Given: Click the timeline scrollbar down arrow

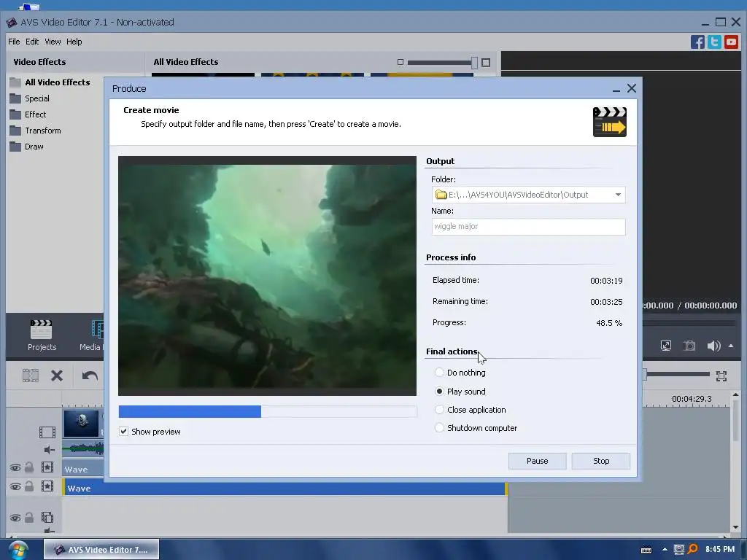Looking at the screenshot, I should coord(736,527).
